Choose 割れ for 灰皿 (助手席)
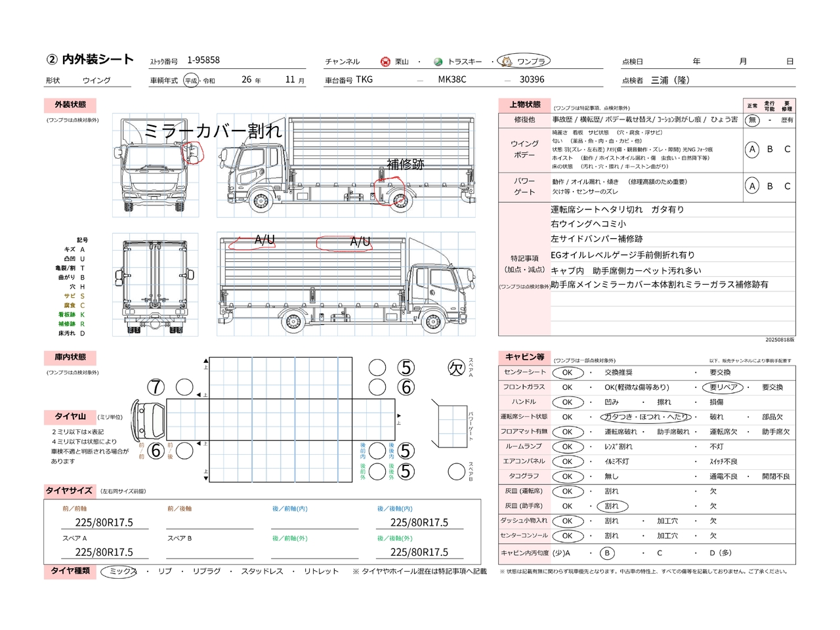The width and height of the screenshot is (840, 630). pos(611,506)
